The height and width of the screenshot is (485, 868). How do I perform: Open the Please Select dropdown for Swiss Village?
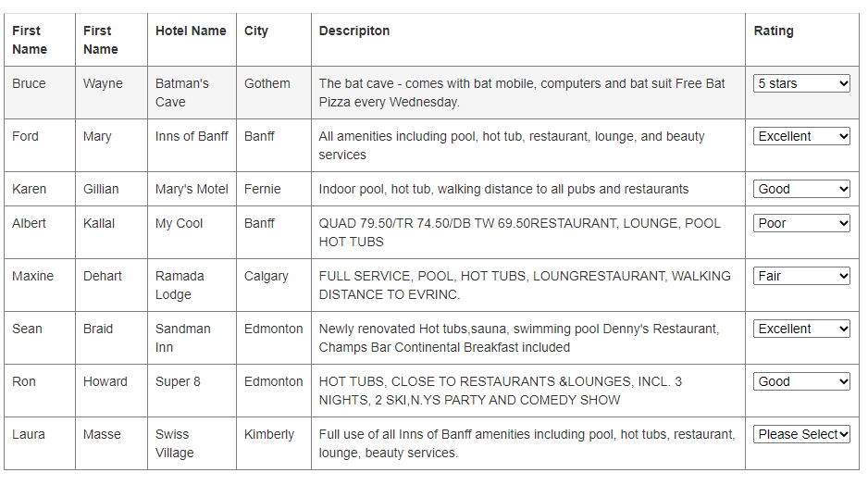pyautogui.click(x=801, y=434)
